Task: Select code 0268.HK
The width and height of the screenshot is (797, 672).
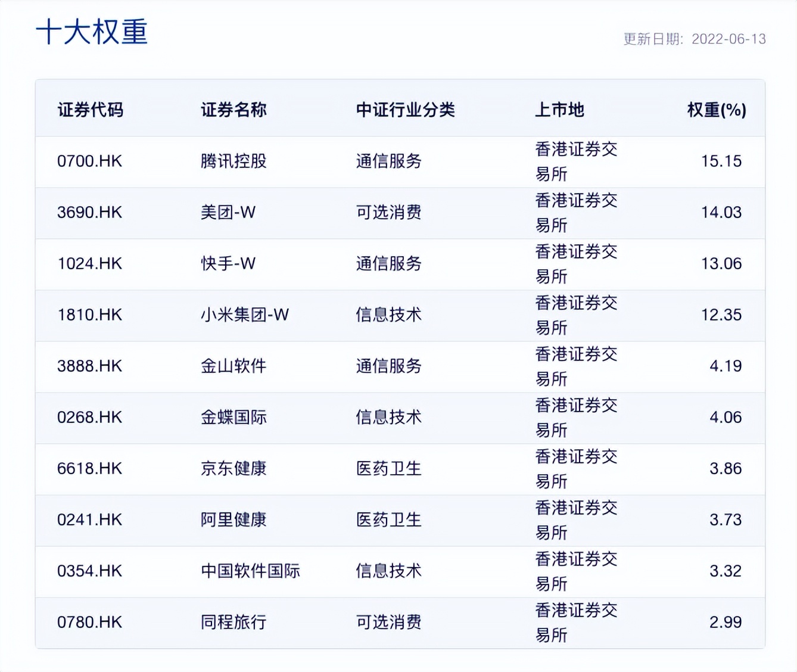Action: [89, 418]
